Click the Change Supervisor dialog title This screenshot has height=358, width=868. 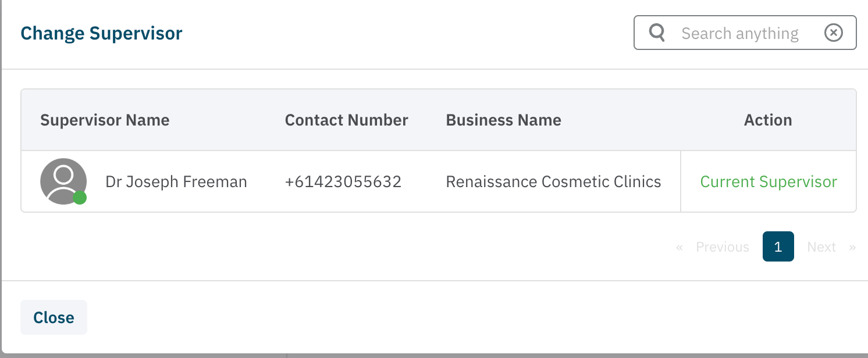(x=101, y=33)
